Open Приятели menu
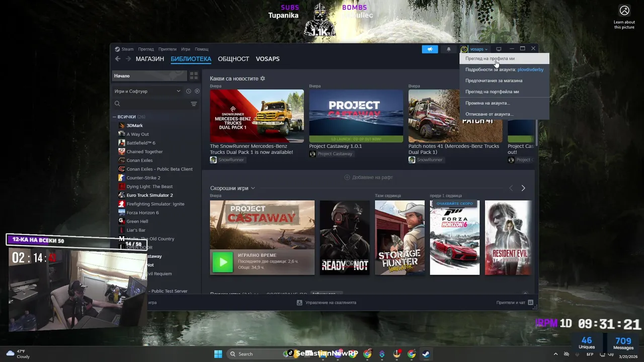 (x=168, y=49)
